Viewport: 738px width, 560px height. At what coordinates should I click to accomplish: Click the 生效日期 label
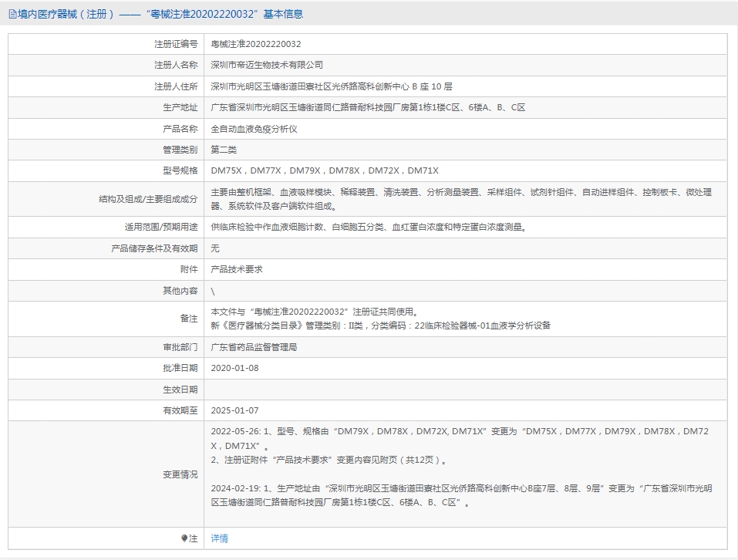180,390
